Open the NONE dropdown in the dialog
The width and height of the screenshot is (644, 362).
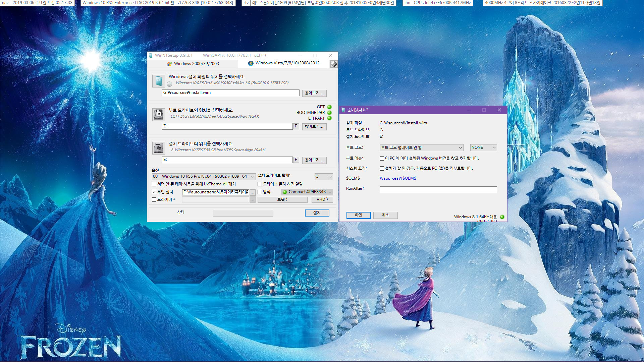[x=483, y=147]
